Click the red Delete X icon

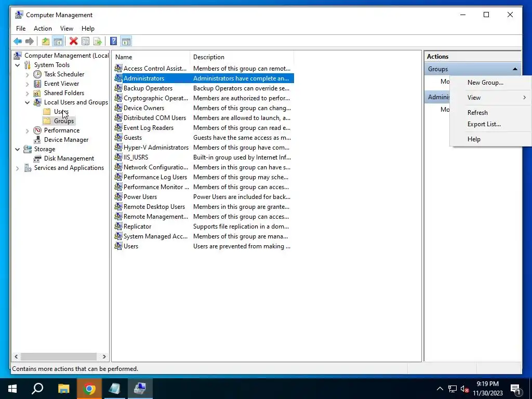click(73, 42)
